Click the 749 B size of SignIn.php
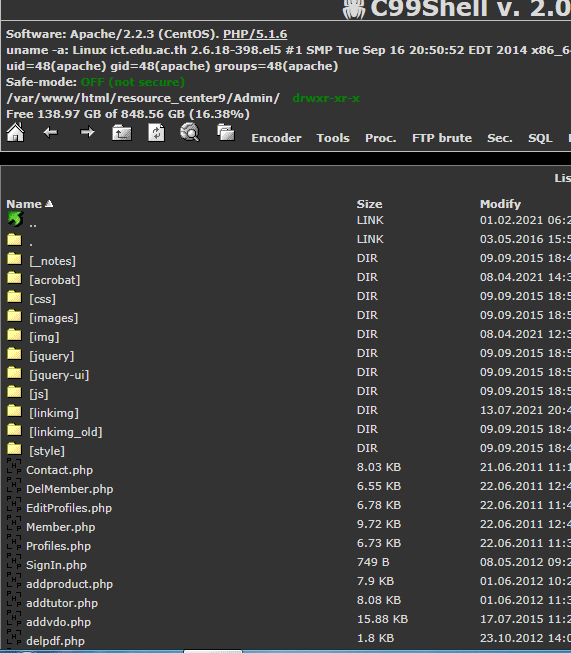This screenshot has height=653, width=571. click(373, 562)
